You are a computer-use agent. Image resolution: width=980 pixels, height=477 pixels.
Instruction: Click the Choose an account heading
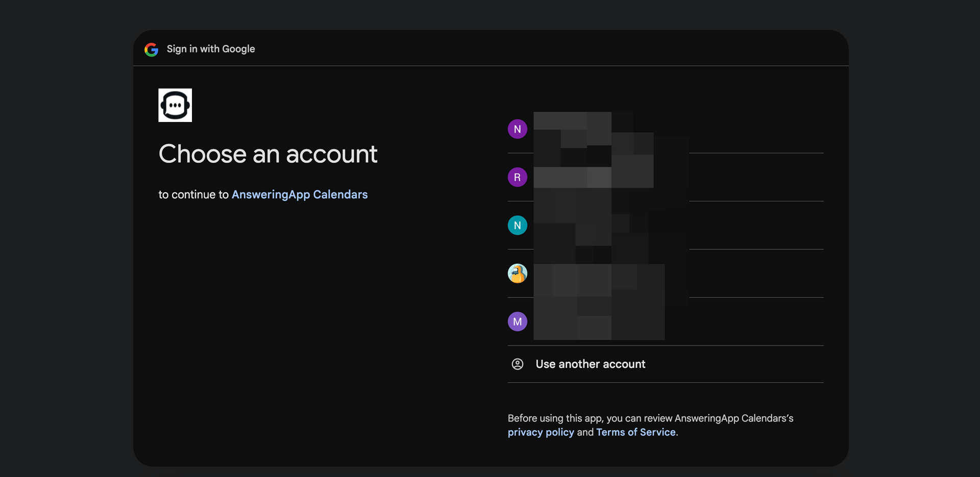[x=268, y=154]
